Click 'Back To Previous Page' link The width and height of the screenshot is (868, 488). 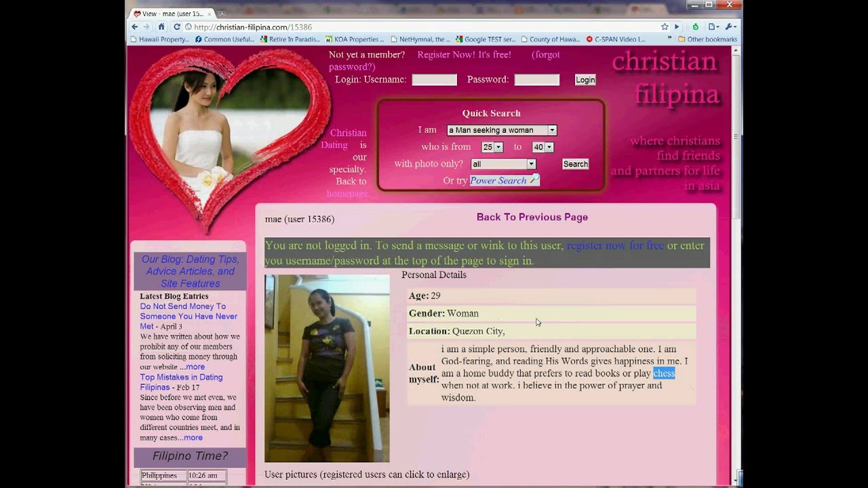[x=532, y=217]
